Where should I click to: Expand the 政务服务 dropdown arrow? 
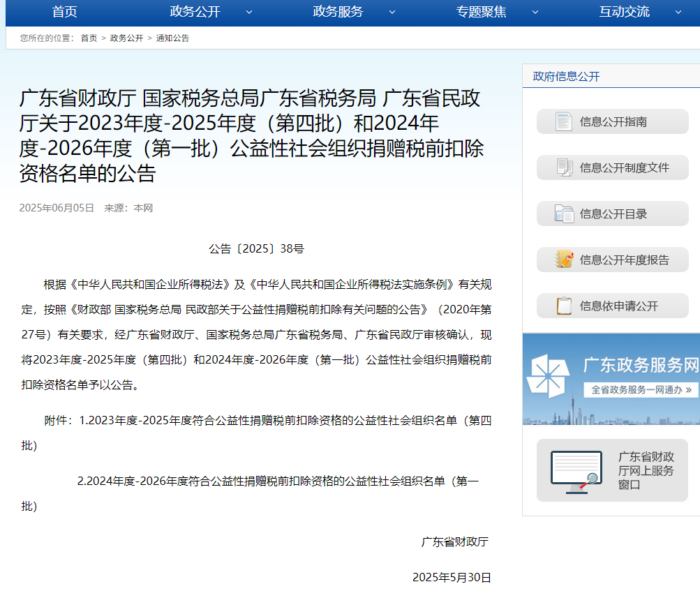pyautogui.click(x=392, y=12)
